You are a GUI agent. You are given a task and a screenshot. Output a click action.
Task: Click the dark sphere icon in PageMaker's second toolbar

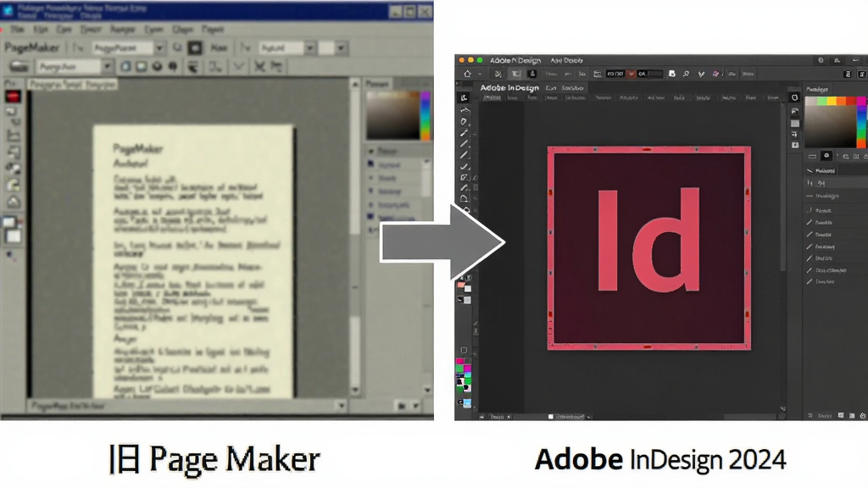(x=157, y=67)
